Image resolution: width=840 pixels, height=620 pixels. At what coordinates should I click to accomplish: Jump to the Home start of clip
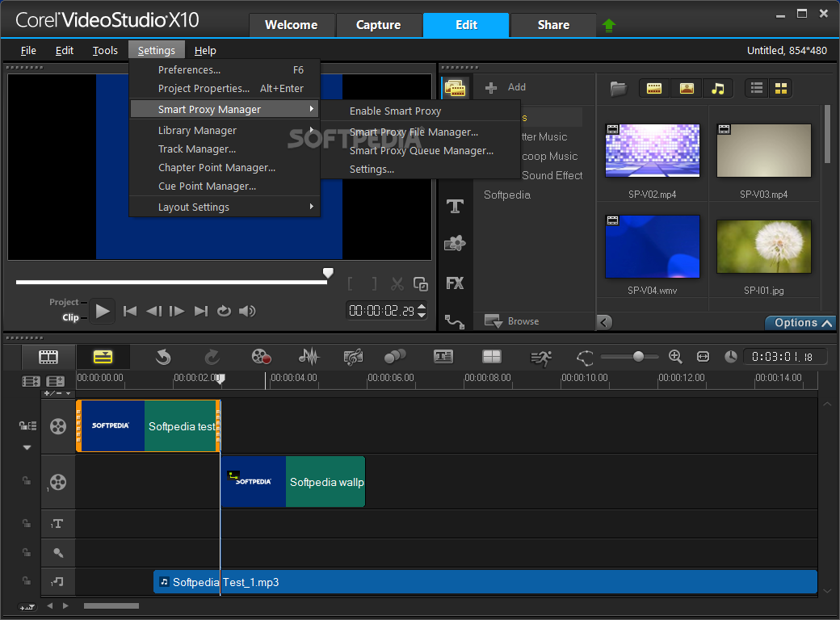(130, 311)
